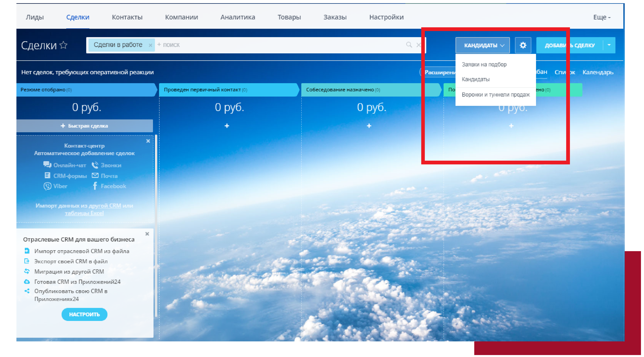Clear the search with the X icon
The width and height of the screenshot is (644, 357).
point(419,45)
